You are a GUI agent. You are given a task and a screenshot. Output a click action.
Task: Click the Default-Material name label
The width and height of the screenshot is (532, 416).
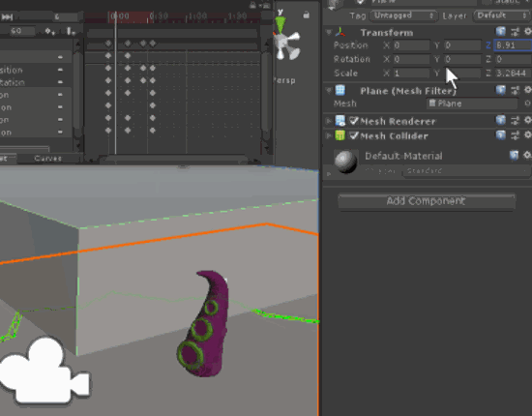[403, 156]
